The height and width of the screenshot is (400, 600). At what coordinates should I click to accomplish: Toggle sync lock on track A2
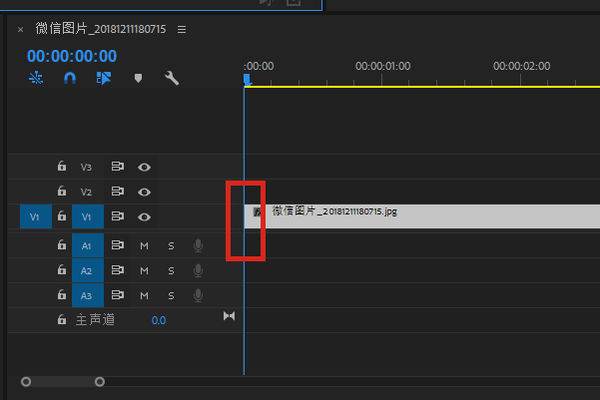pyautogui.click(x=117, y=270)
